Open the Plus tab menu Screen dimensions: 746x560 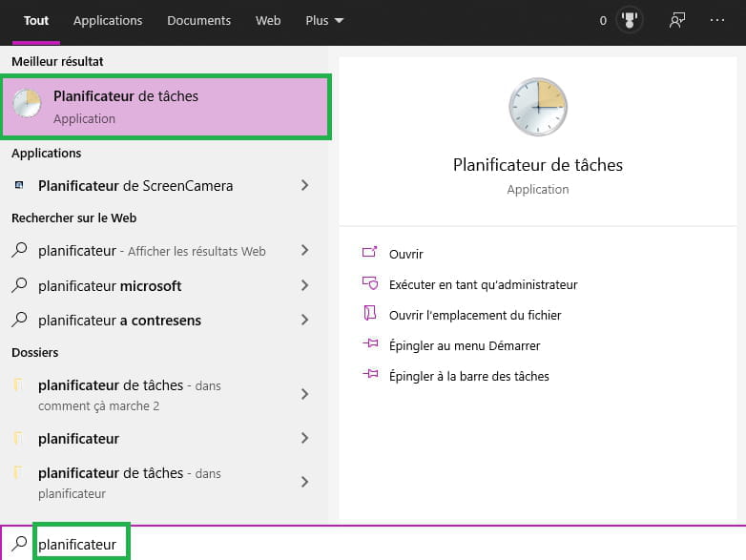pyautogui.click(x=324, y=21)
